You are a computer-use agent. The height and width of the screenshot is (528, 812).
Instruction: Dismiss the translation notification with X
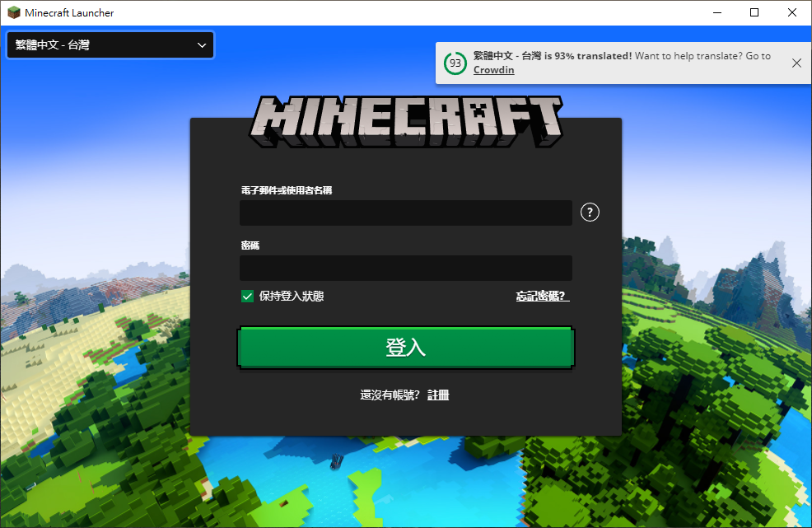coord(796,63)
